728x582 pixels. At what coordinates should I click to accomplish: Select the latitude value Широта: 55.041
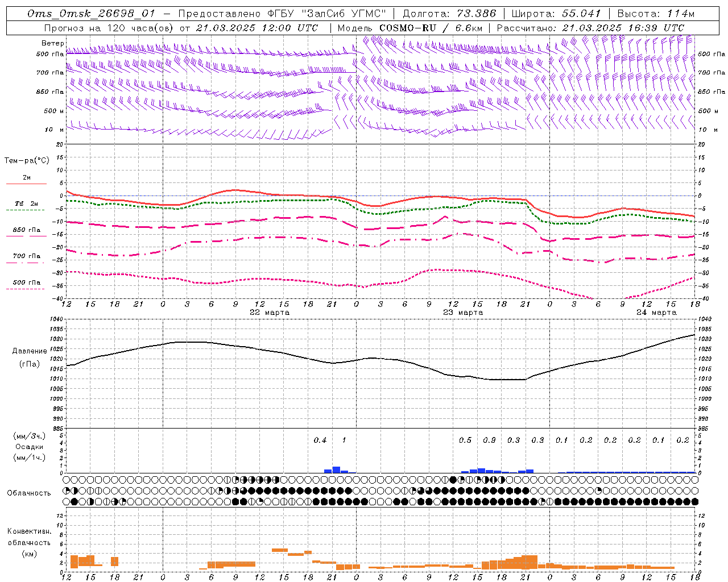coord(556,14)
